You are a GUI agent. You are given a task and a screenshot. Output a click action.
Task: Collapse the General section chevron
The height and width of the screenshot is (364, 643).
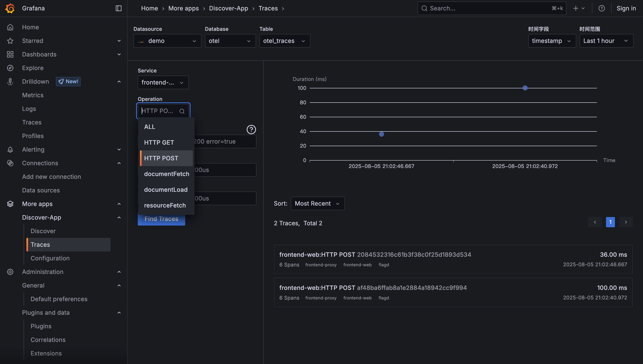119,285
